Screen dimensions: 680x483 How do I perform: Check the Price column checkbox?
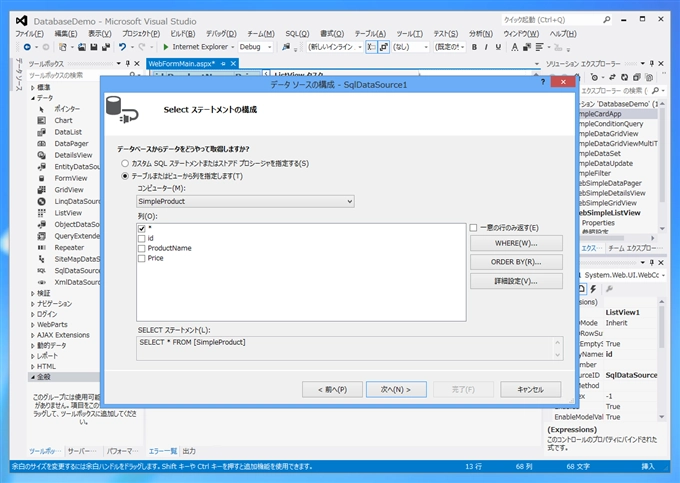142,258
